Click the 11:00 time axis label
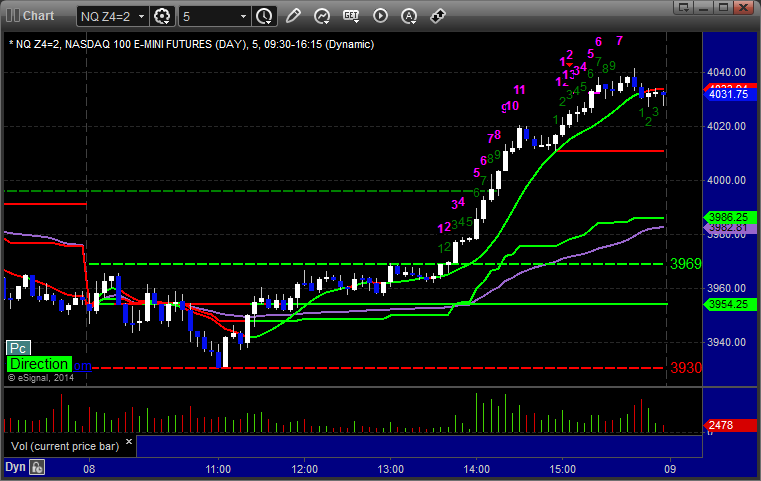This screenshot has height=481, width=761. (218, 469)
